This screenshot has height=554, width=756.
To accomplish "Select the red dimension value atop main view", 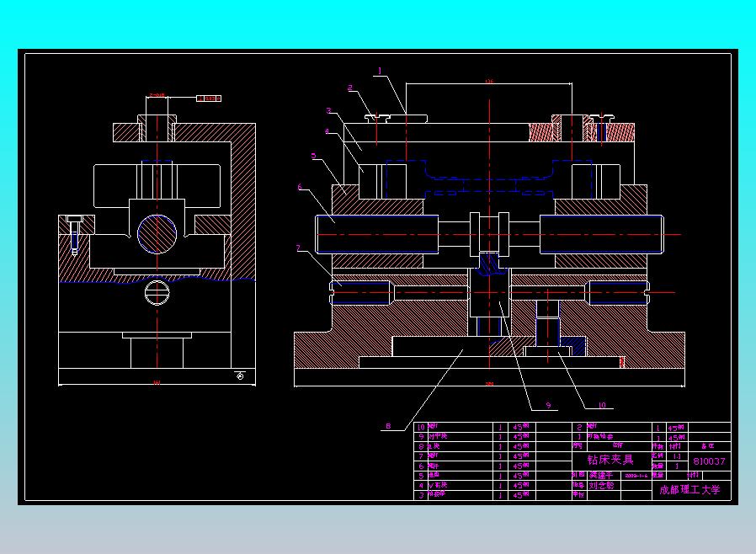I will tap(489, 82).
